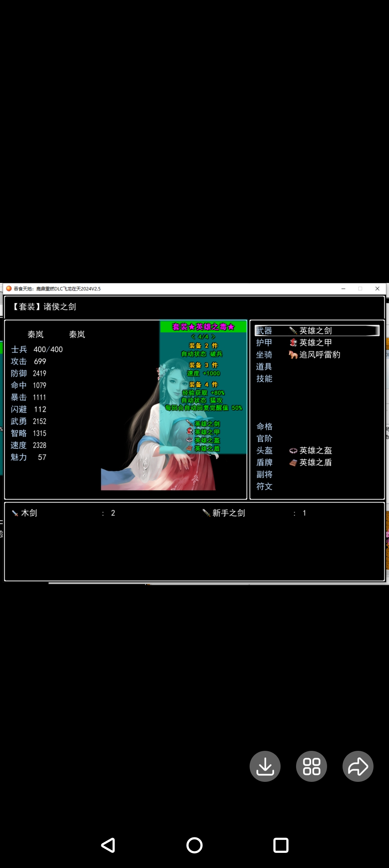389x868 pixels.
Task: Click the 武勇 2152 stat line
Action: click(28, 421)
